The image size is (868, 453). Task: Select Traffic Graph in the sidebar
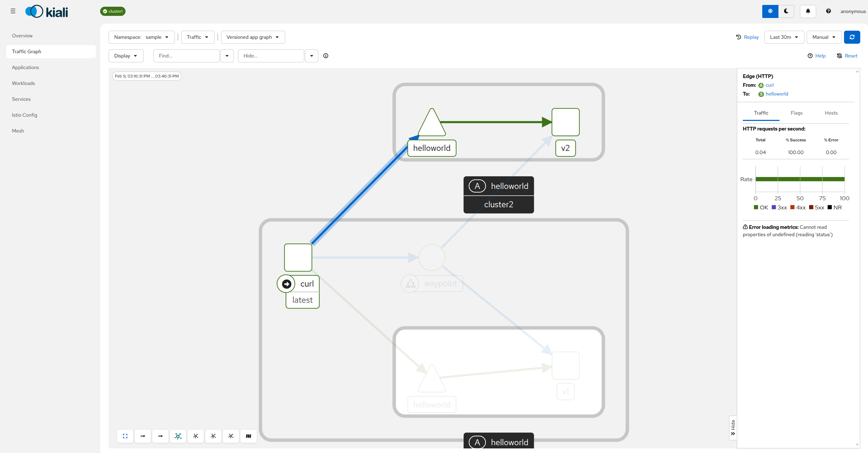click(26, 51)
